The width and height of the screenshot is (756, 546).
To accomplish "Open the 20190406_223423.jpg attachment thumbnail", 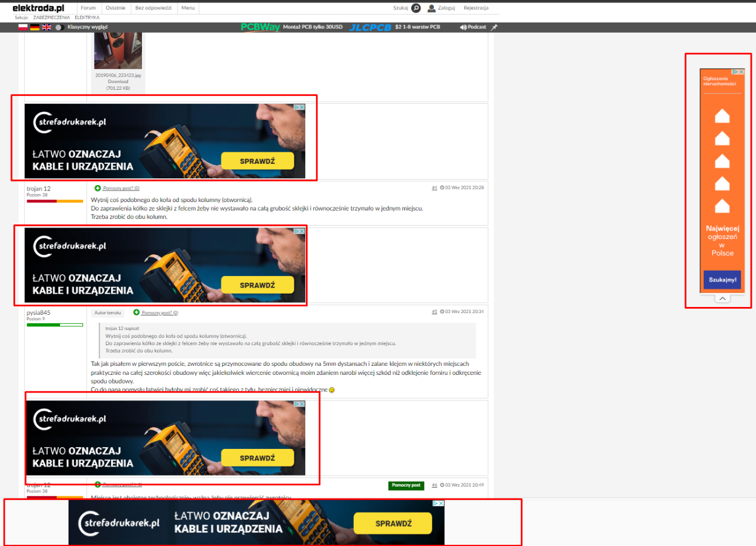I will click(118, 51).
